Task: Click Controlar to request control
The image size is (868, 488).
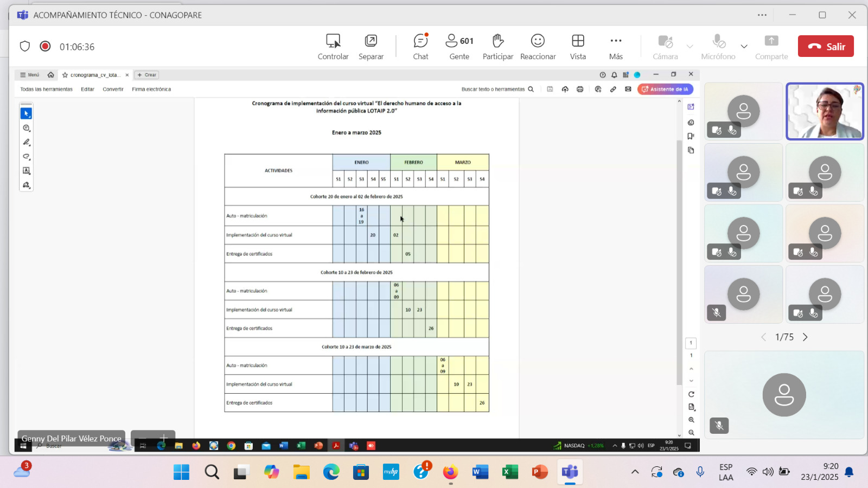Action: coord(333,47)
